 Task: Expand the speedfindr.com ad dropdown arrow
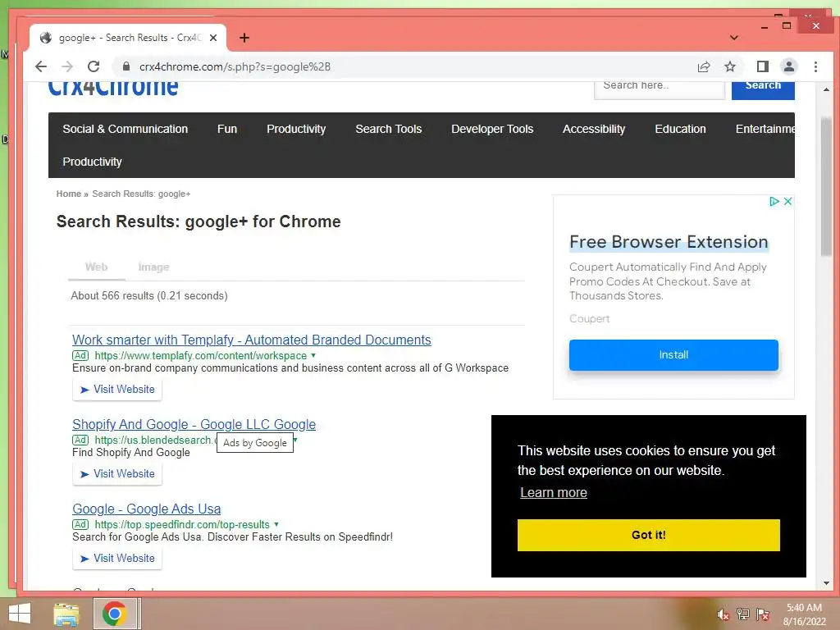point(276,524)
